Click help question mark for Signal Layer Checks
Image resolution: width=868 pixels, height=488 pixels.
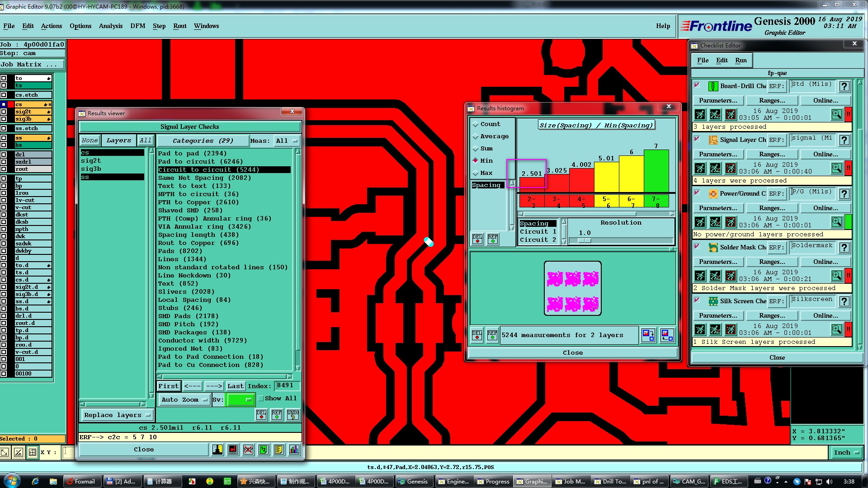coord(844,140)
